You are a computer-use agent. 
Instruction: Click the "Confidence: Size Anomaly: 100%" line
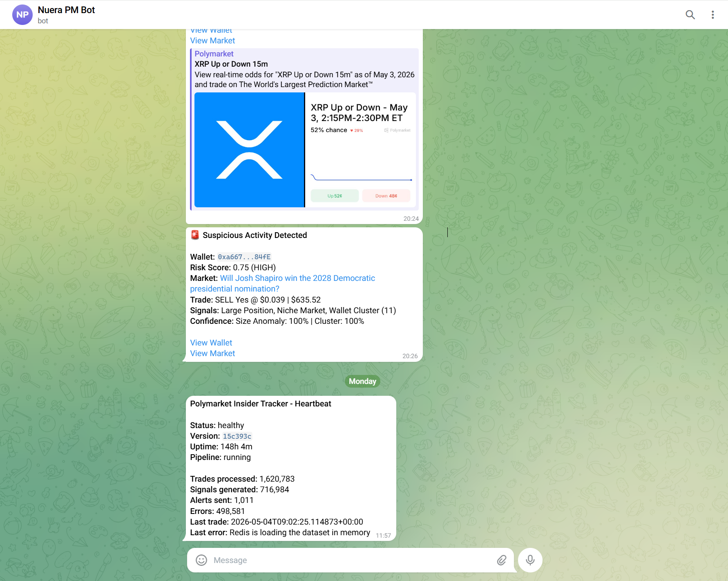[277, 321]
